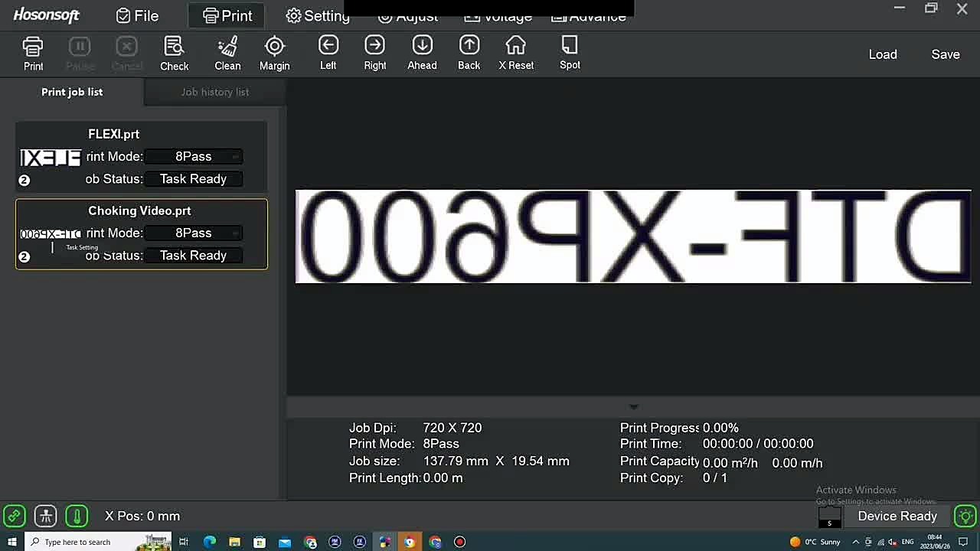
Task: Feed media Ahead with the down-arrow icon
Action: pyautogui.click(x=422, y=53)
